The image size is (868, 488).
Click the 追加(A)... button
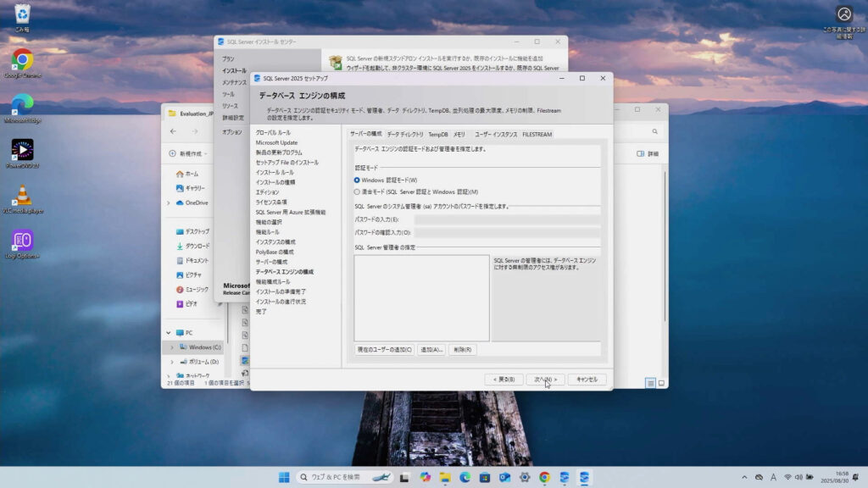pyautogui.click(x=431, y=350)
